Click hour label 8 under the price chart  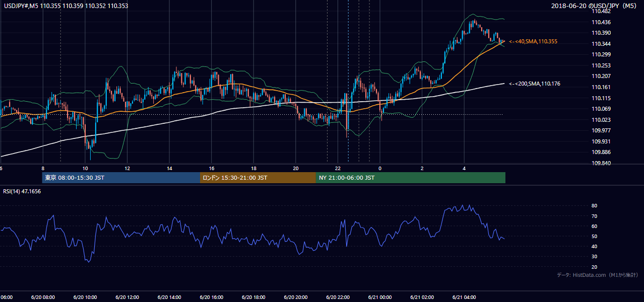click(x=43, y=169)
